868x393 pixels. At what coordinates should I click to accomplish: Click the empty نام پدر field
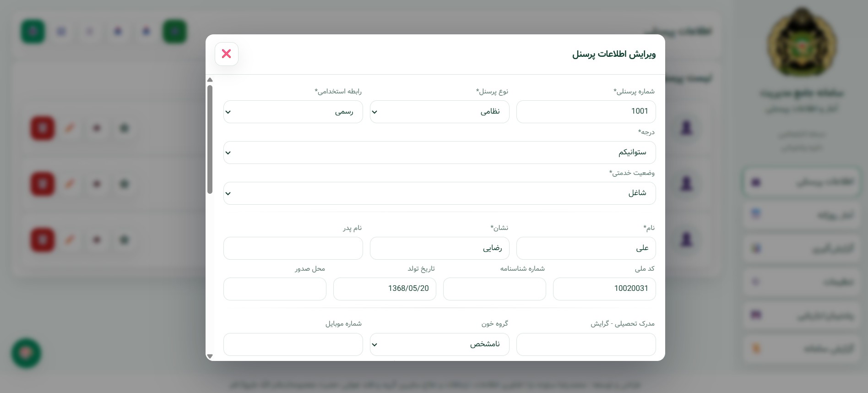coord(293,248)
